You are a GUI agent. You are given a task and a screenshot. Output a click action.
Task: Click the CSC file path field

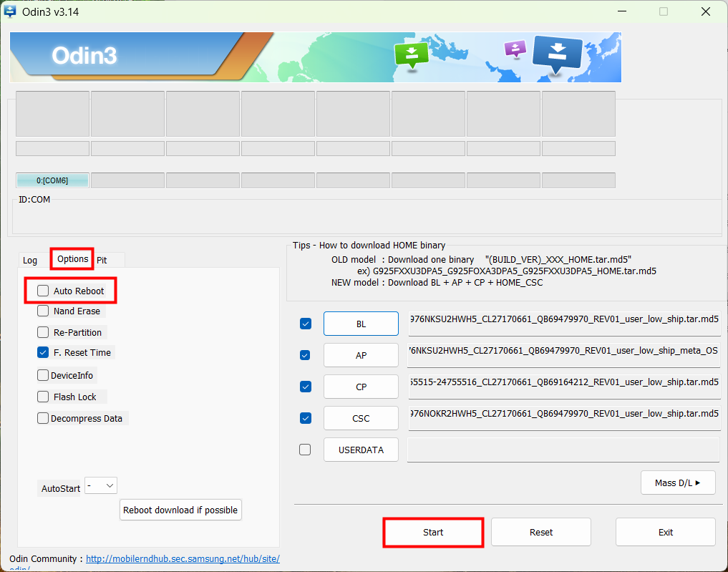pyautogui.click(x=564, y=418)
